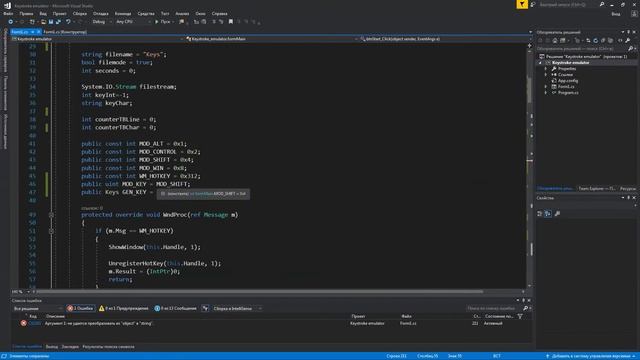
Task: Open the Справка menu
Action: click(x=219, y=13)
